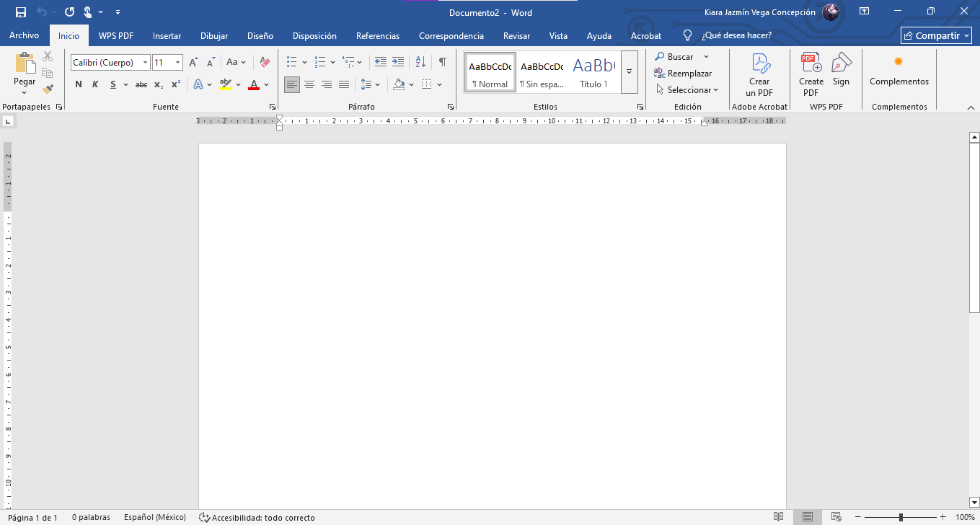Open the Insertar ribbon tab
Viewport: 980px width, 525px height.
point(167,35)
